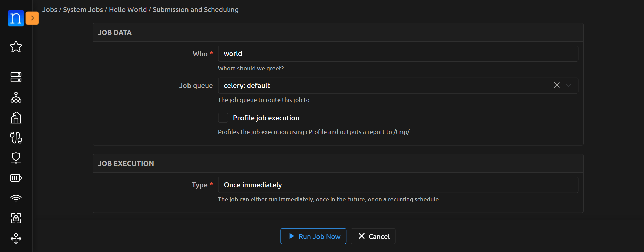This screenshot has height=252, width=644.
Task: Open the server rack icon in sidebar
Action: (x=16, y=77)
